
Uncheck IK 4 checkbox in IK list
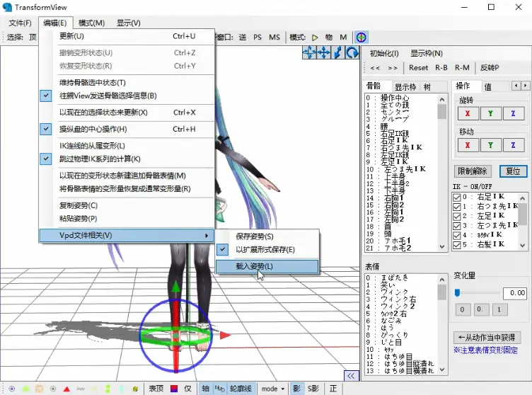point(457,235)
